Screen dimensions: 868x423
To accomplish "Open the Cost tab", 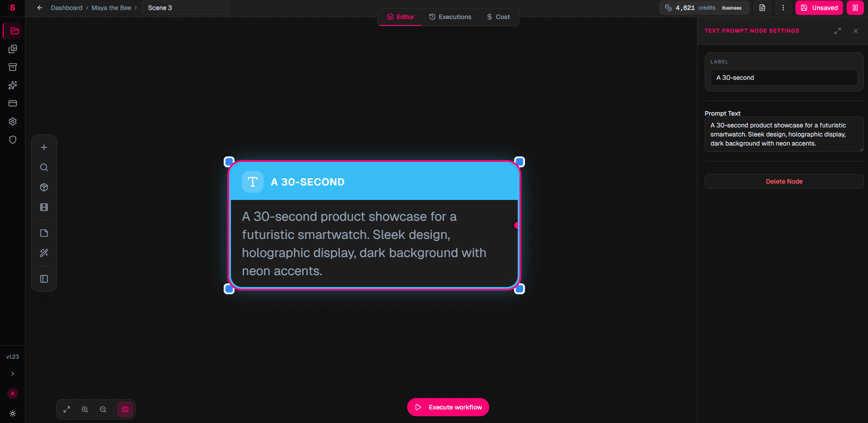I will [498, 17].
